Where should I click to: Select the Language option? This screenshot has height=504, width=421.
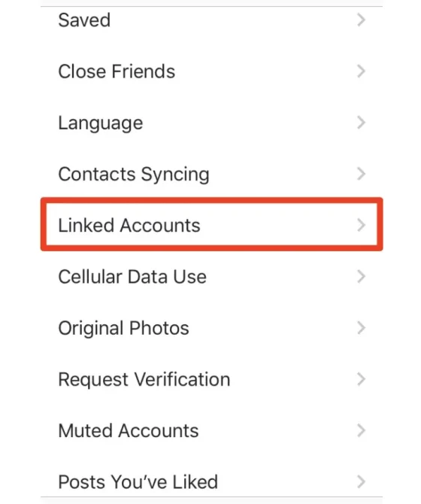click(x=211, y=123)
